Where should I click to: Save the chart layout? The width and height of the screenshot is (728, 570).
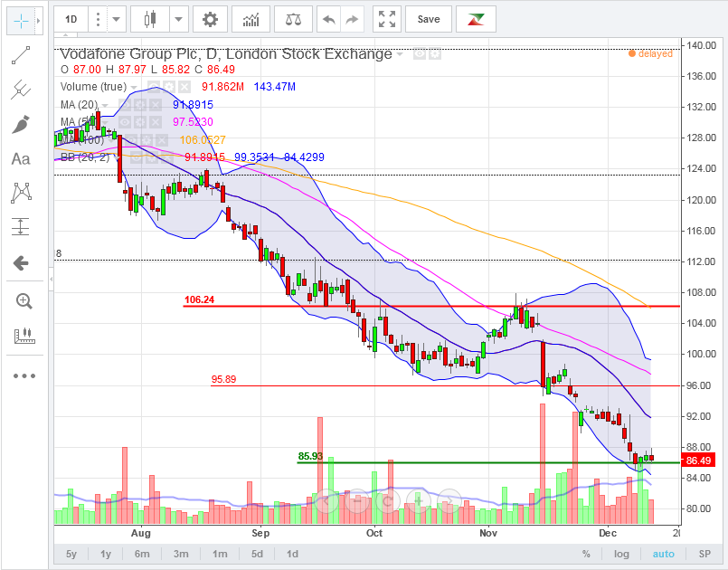429,20
